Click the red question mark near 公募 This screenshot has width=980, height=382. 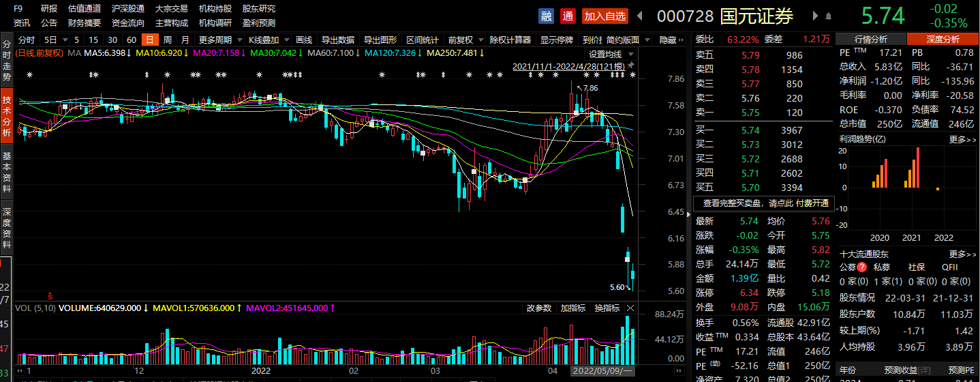coord(862,267)
